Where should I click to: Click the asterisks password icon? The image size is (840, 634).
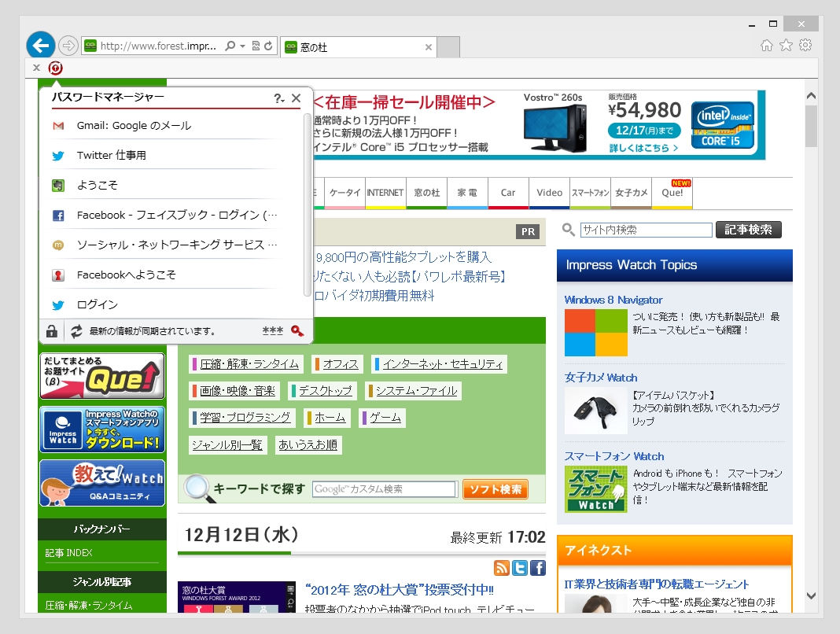click(273, 330)
